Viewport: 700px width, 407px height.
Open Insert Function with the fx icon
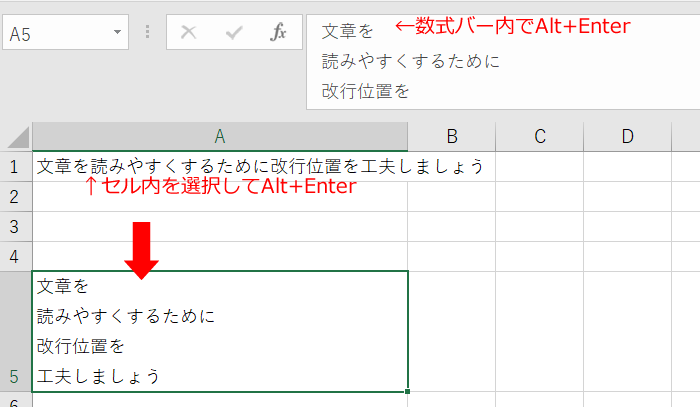pos(279,33)
